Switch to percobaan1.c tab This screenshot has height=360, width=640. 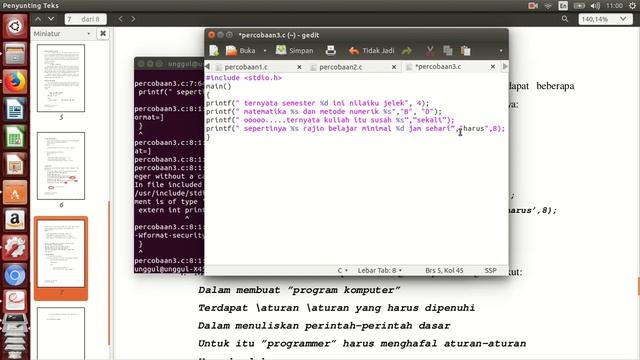pyautogui.click(x=246, y=67)
